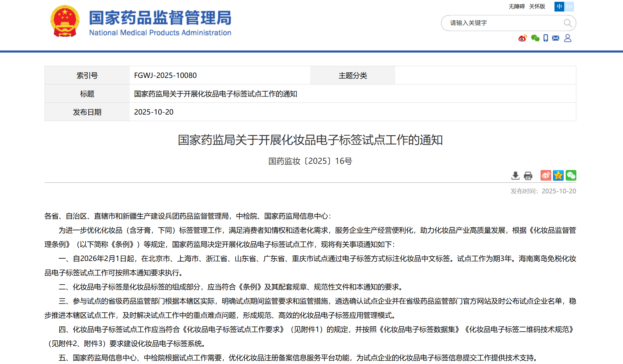623x364 pixels.
Task: Click paragraph starting with 各省、自治区
Action: click(188, 216)
